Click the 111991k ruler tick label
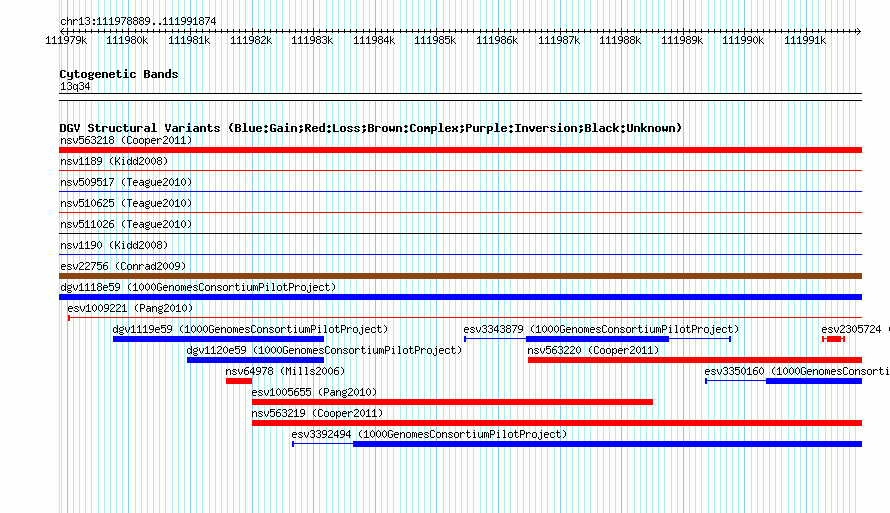The width and height of the screenshot is (890, 513). pyautogui.click(x=805, y=40)
